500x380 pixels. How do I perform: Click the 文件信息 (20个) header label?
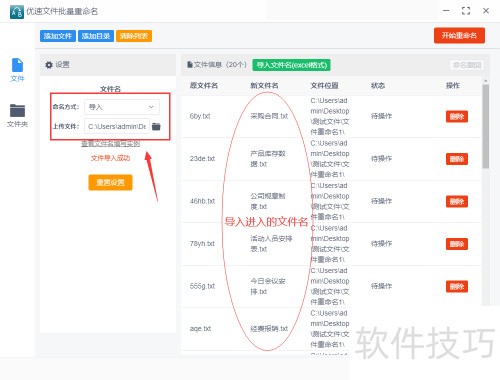220,65
